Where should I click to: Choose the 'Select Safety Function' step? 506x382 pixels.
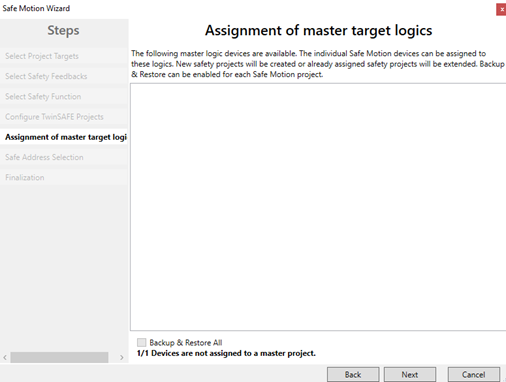point(63,97)
